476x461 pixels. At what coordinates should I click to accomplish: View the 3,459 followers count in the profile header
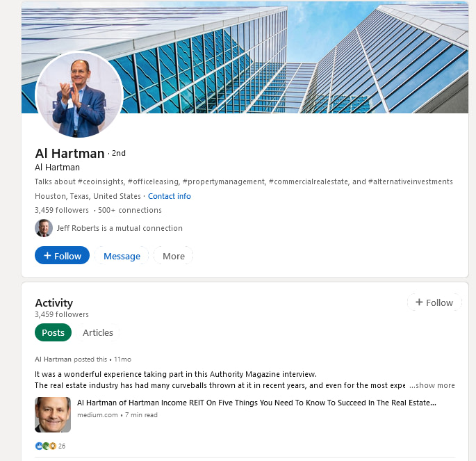(62, 210)
